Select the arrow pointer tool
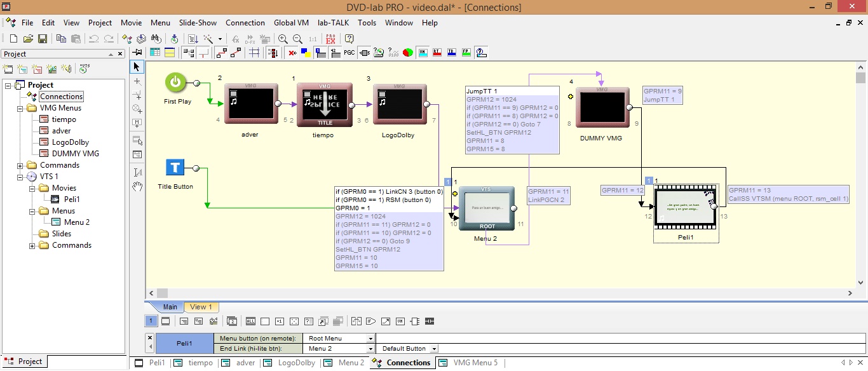868x371 pixels. 137,67
